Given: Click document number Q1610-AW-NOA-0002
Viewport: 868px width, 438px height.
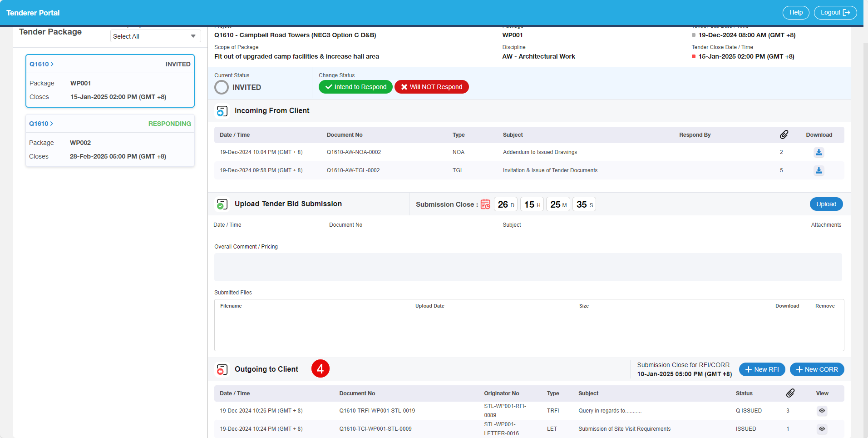Looking at the screenshot, I should (354, 152).
